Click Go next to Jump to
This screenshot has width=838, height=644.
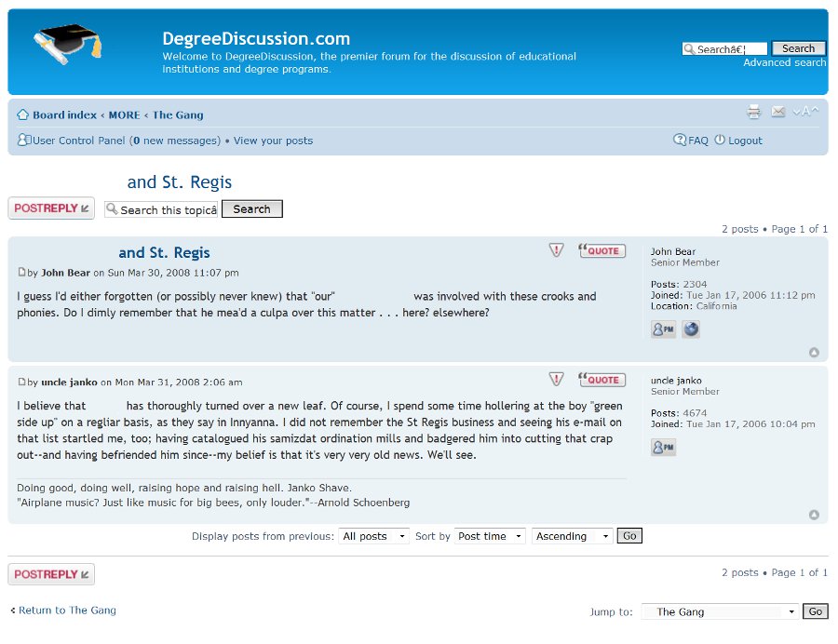pos(816,611)
